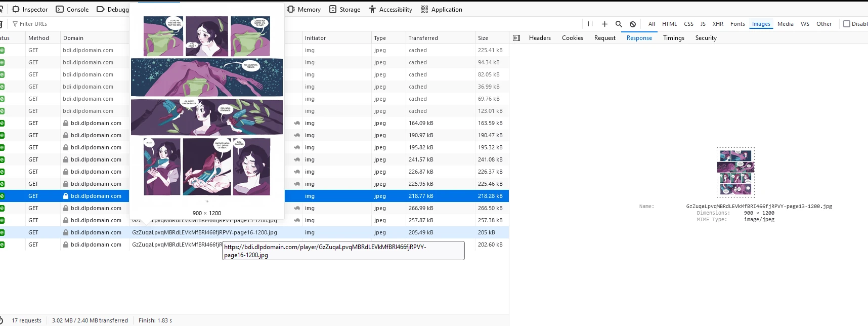Select the request row sized 225.41 kB
Screen dimensions: 868x326
click(x=254, y=50)
